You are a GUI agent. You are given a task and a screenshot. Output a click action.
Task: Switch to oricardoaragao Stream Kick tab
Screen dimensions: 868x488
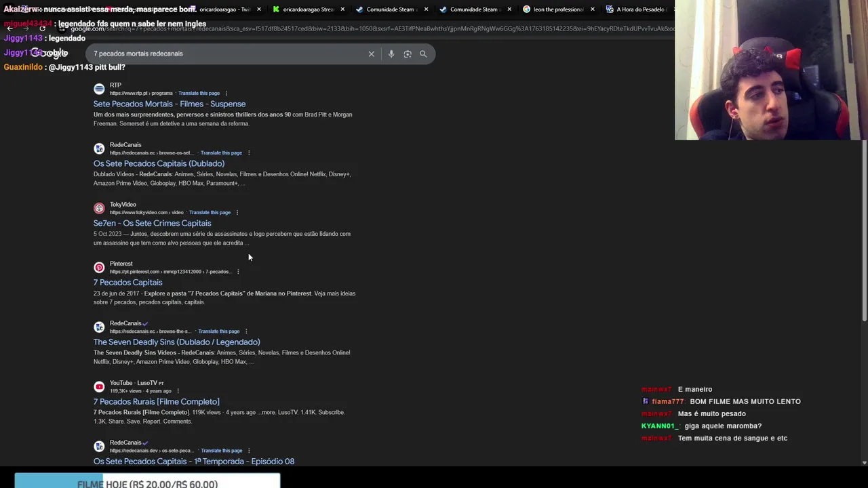point(309,9)
